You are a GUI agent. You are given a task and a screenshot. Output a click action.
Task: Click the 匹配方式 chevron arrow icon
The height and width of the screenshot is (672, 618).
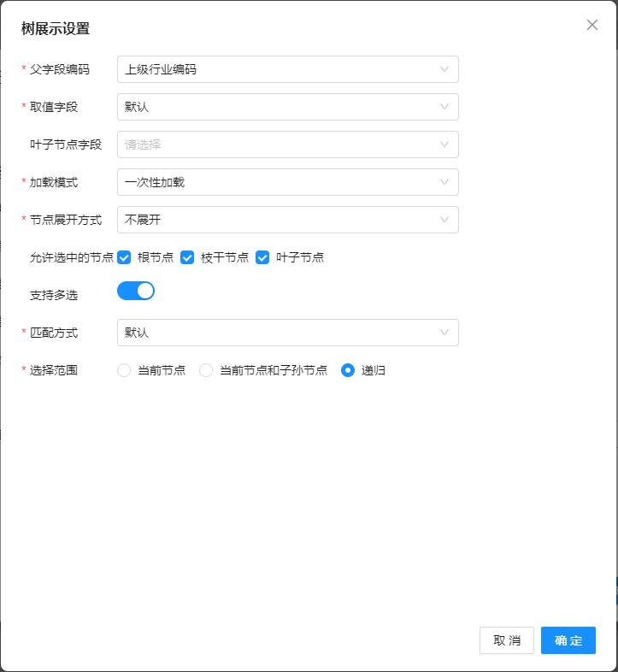tap(444, 333)
